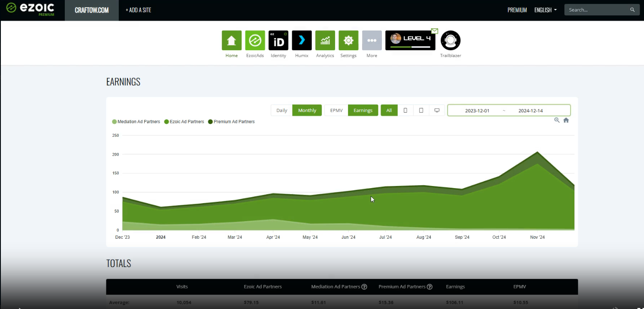Open the end date 2024-12-14 picker
644x309 pixels.
tap(530, 111)
